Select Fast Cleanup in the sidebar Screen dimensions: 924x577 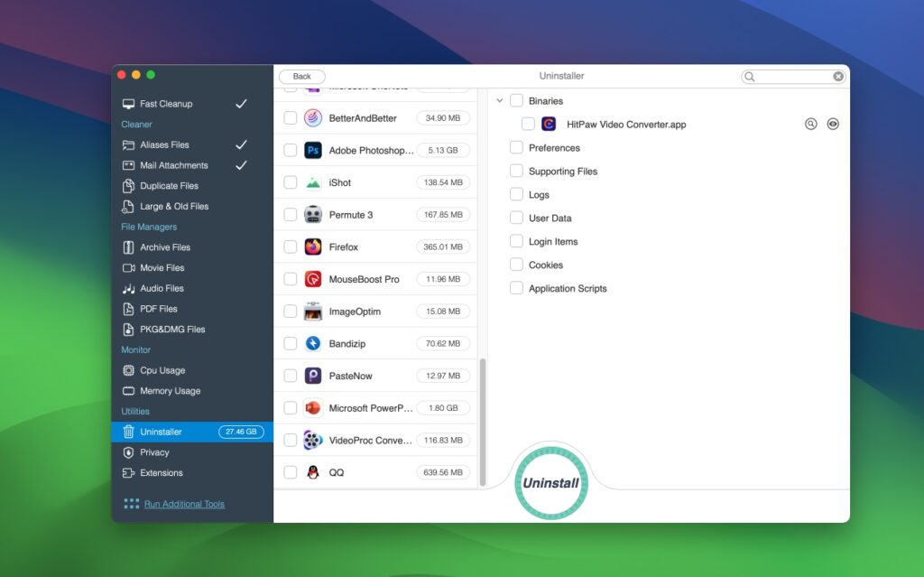coord(161,103)
